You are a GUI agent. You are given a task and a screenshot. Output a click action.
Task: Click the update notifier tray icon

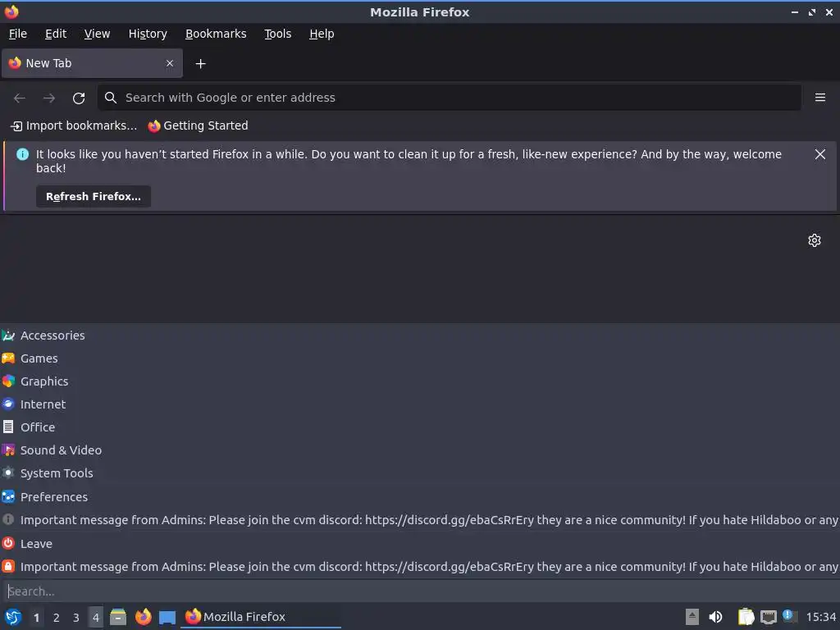790,616
